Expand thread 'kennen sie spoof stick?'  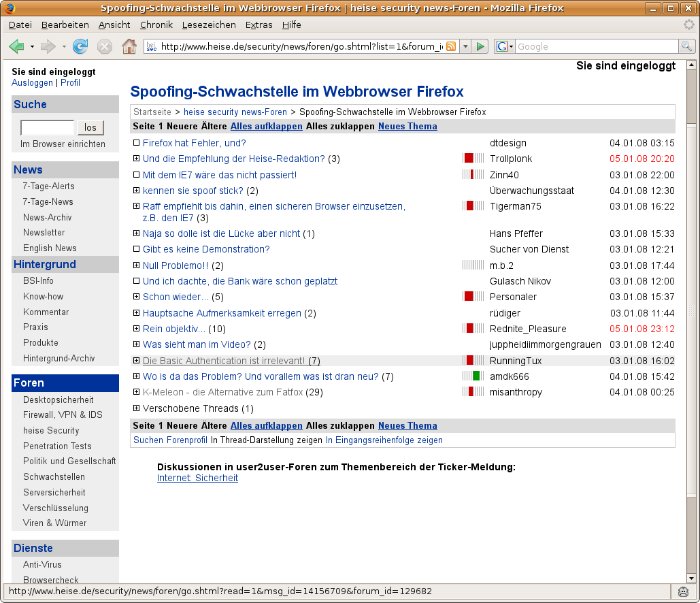137,191
